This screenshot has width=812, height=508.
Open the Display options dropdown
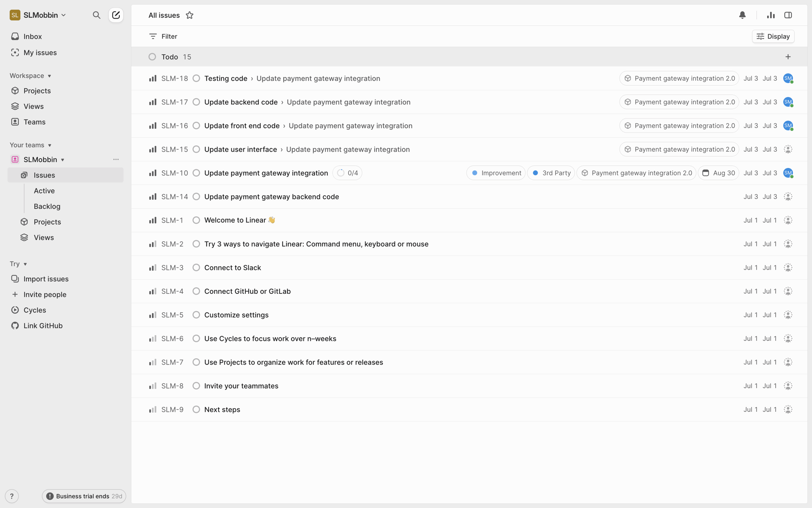point(773,36)
